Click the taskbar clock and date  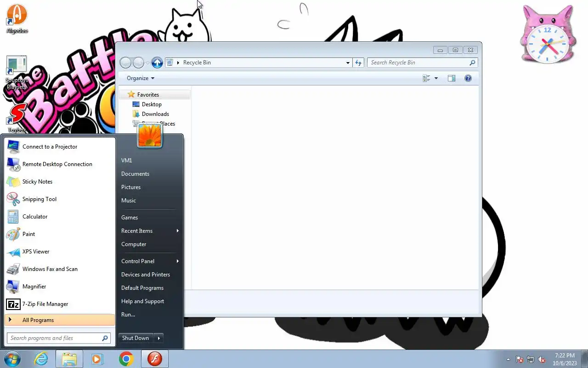coord(565,359)
